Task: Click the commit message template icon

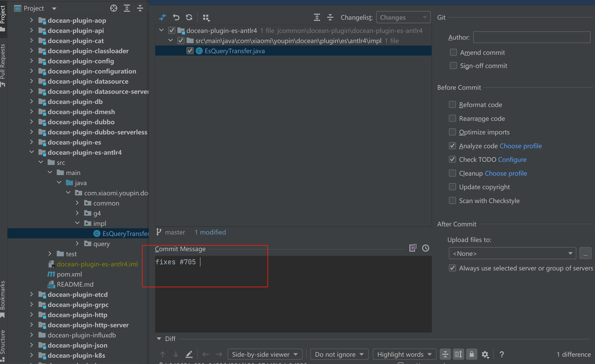Action: point(413,248)
